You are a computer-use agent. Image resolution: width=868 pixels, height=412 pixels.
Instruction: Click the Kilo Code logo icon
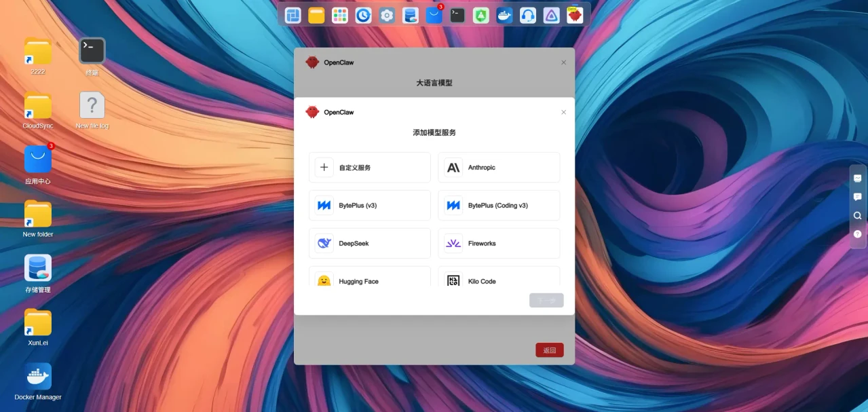pyautogui.click(x=453, y=280)
